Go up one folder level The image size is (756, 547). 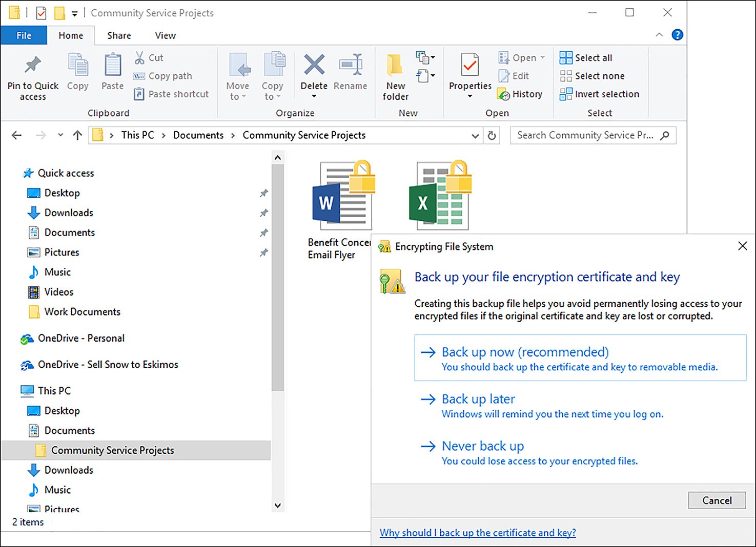77,135
